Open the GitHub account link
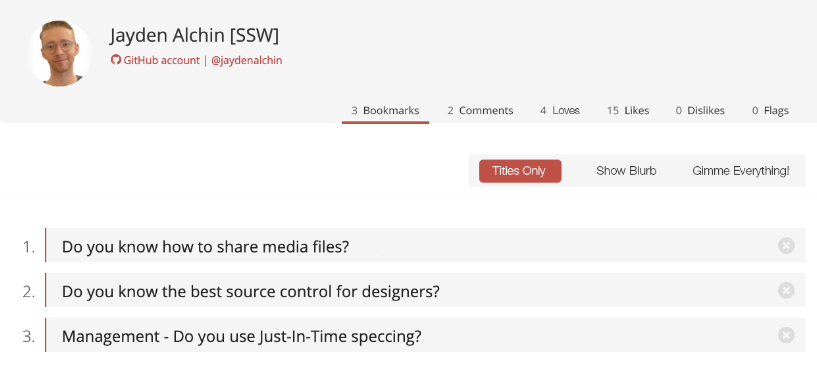Viewport: 817px width, 374px height. [x=161, y=60]
